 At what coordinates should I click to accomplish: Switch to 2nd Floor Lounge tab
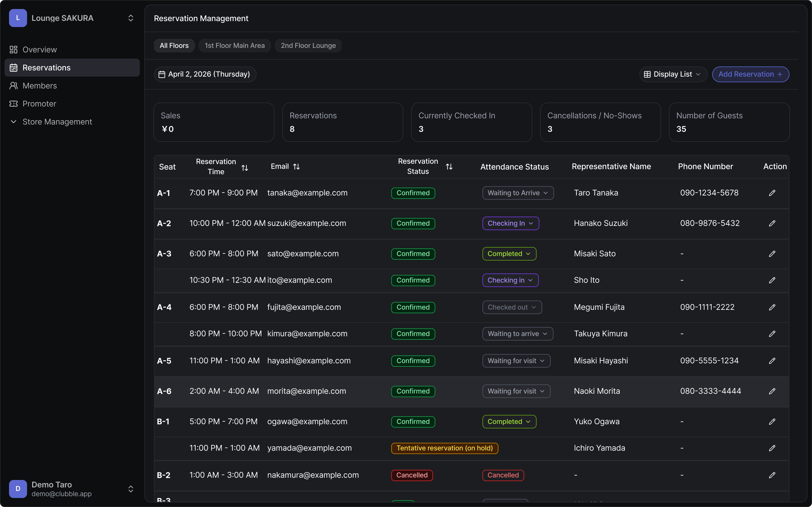click(x=308, y=46)
